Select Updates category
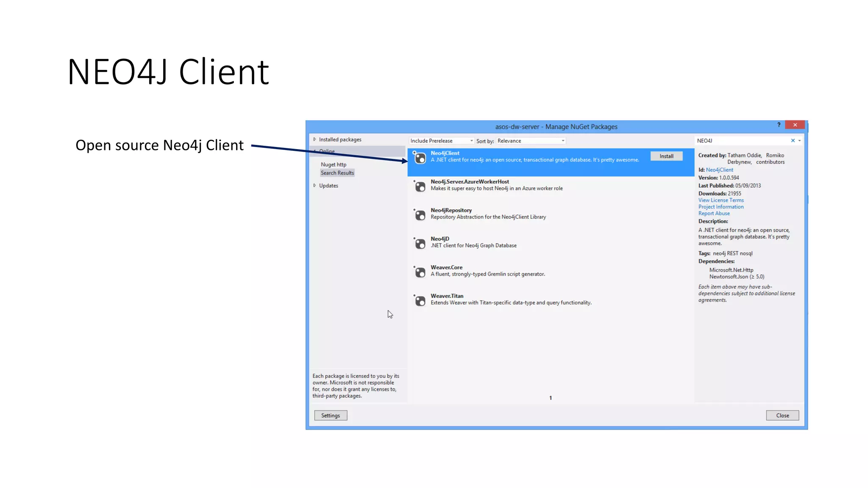The width and height of the screenshot is (868, 488). coord(328,186)
